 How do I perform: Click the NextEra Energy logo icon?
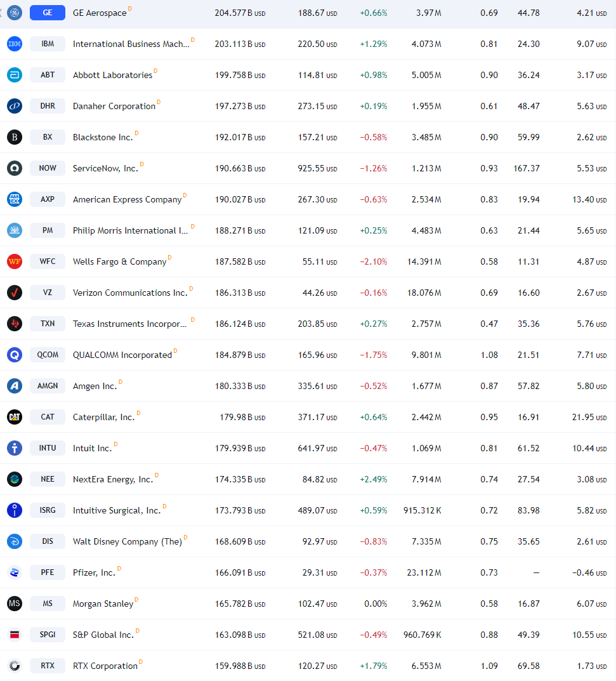click(15, 479)
